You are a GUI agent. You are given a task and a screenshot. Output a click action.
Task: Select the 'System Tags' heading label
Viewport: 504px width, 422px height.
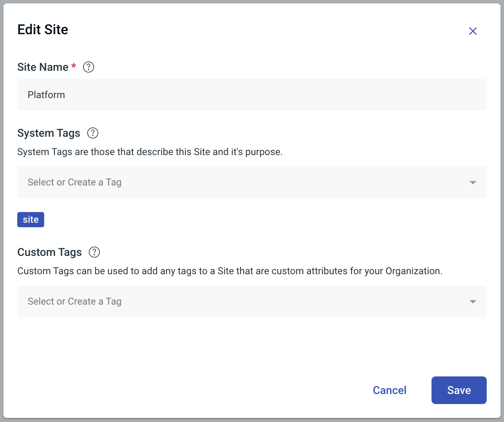[x=49, y=133]
